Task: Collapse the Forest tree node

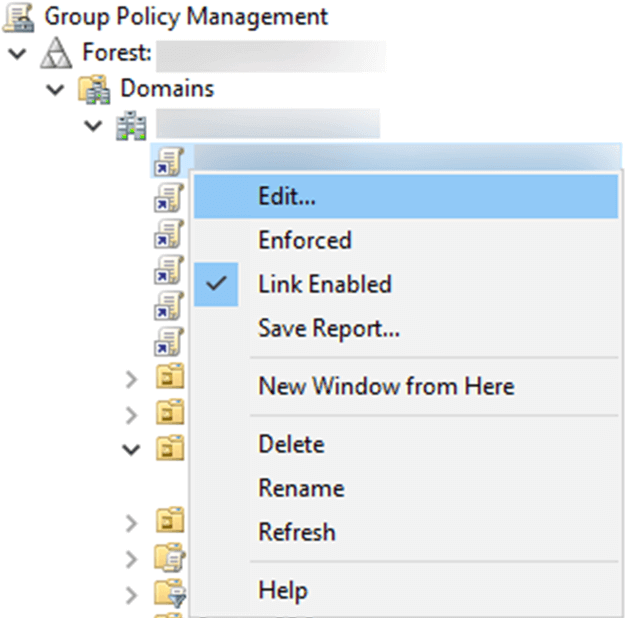Action: [17, 53]
